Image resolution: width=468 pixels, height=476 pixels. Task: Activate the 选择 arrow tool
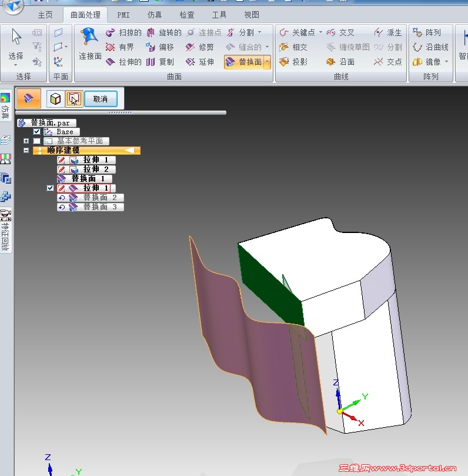16,42
